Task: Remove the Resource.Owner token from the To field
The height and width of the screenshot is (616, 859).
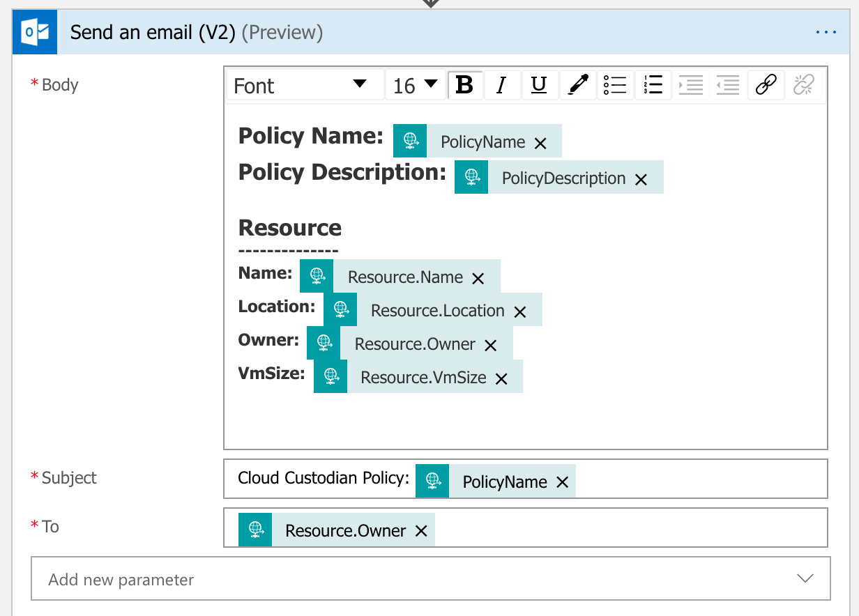Action: click(x=421, y=531)
